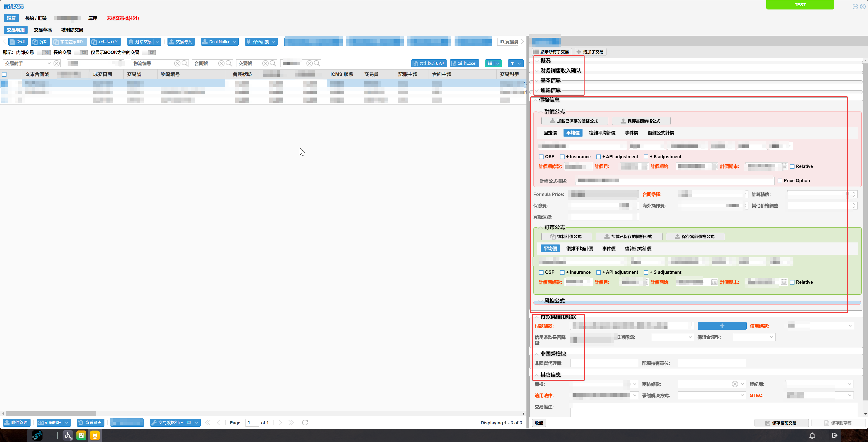Enable the + Insurance checkbox
Image resolution: width=868 pixels, height=442 pixels.
tap(563, 157)
